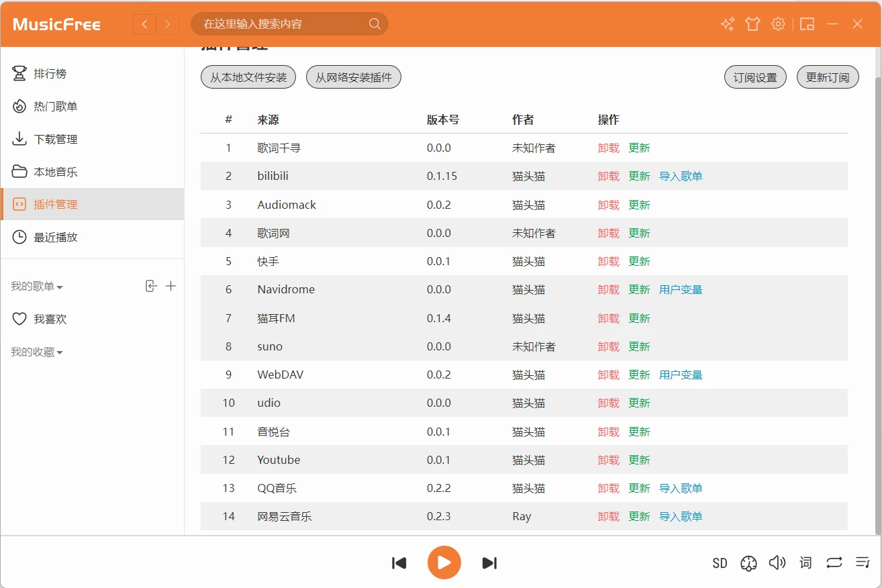Click the orange play button
Screen dimensions: 882x588
444,562
